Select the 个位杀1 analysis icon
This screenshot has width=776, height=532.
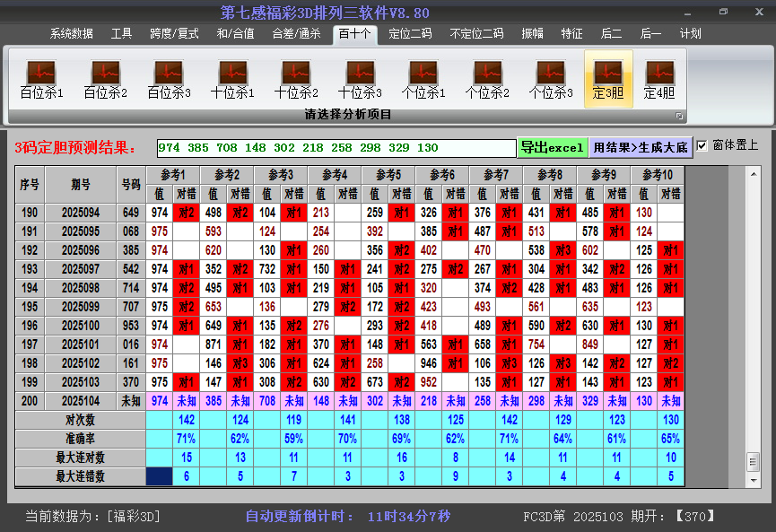[423, 80]
